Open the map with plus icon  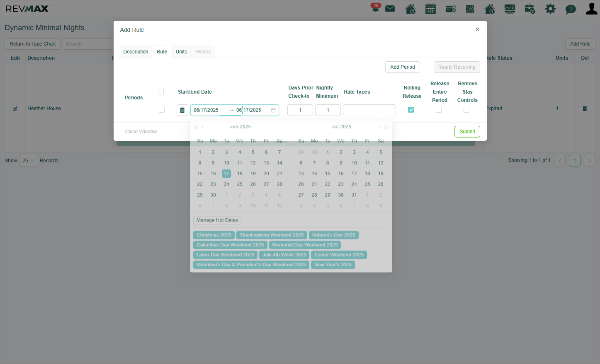[470, 9]
